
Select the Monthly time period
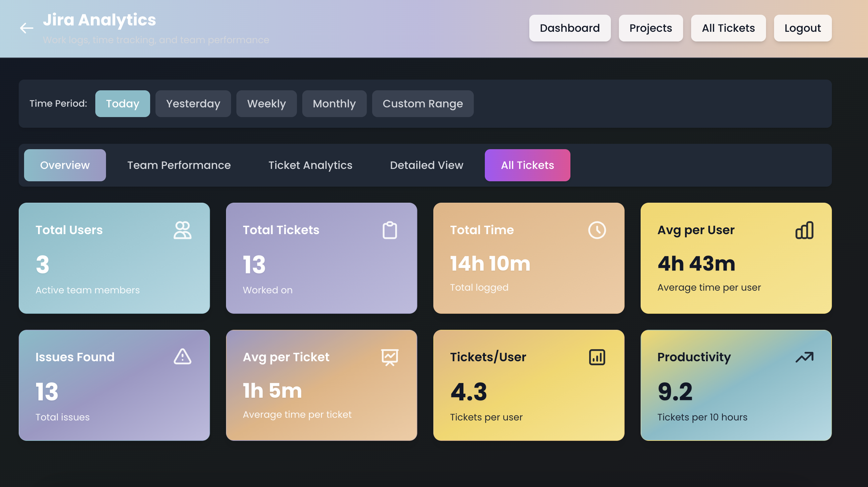click(x=334, y=103)
